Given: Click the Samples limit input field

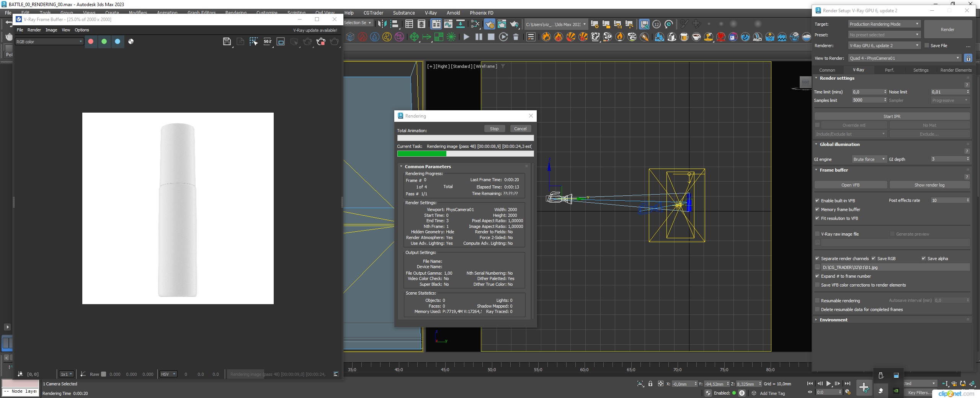Looking at the screenshot, I should [867, 100].
